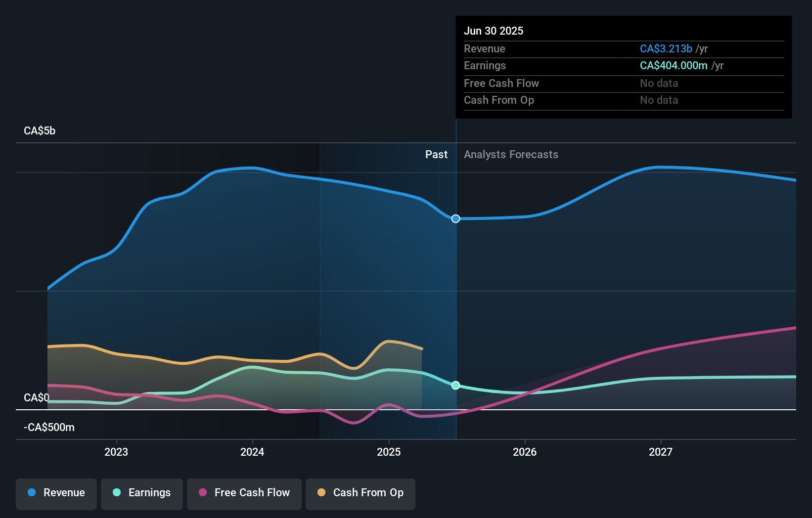Screen dimensions: 812x518
Task: Switch to the Past section of the chart
Action: (436, 154)
